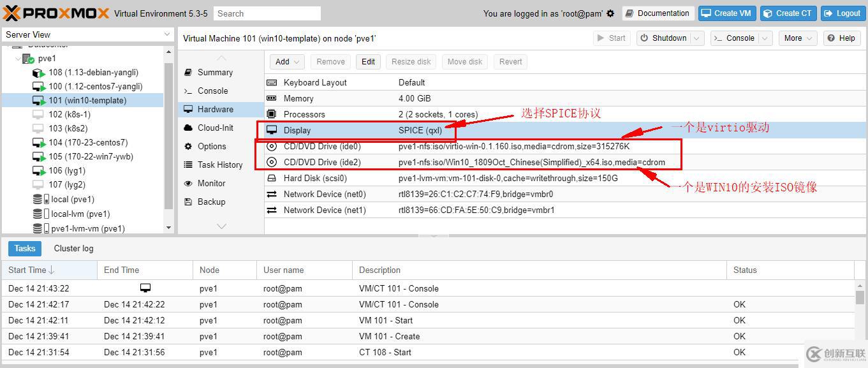Open the Console menu item
Viewport: 868px width, 368px height.
[x=221, y=91]
